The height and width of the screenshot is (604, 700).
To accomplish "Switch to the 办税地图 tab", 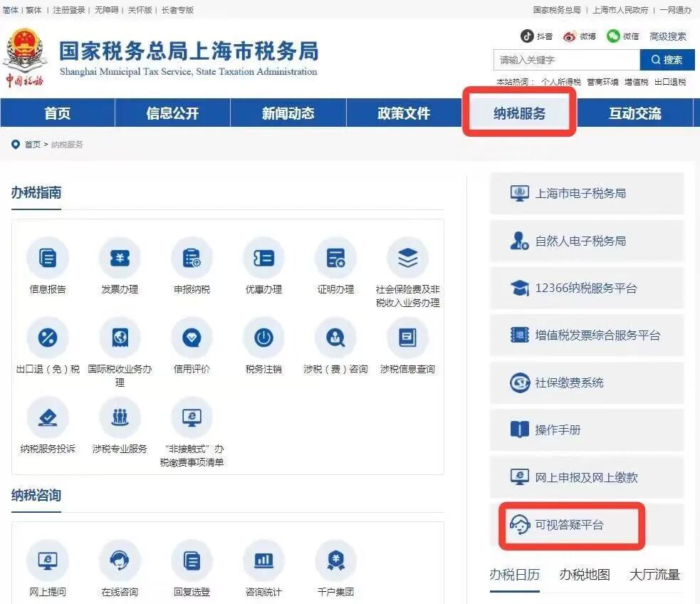I will pos(584,575).
